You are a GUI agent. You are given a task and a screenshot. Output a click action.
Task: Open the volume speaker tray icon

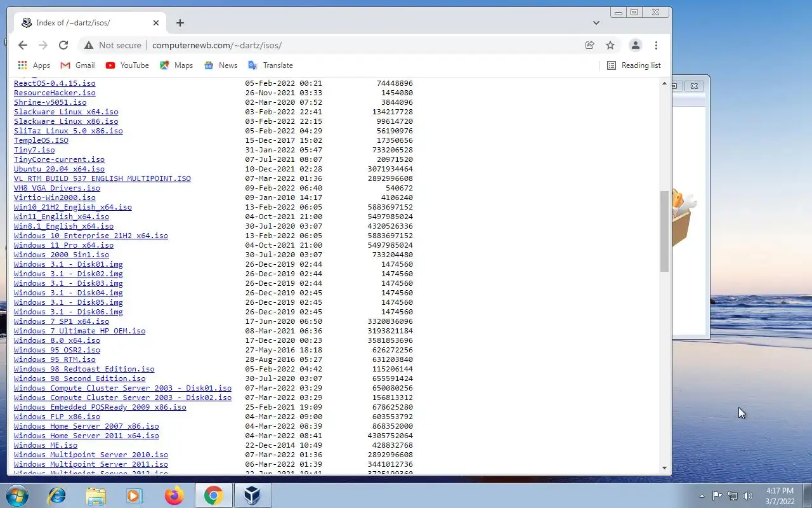748,496
